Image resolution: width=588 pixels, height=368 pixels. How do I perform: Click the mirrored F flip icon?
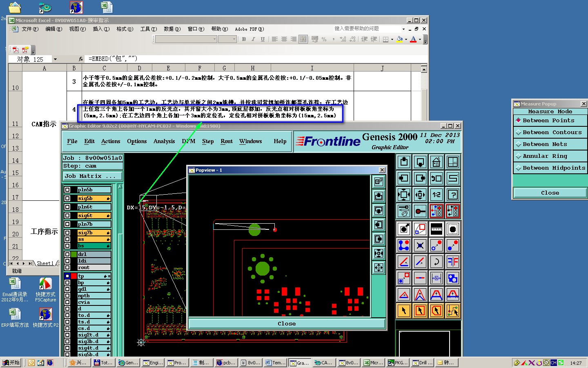point(453,262)
